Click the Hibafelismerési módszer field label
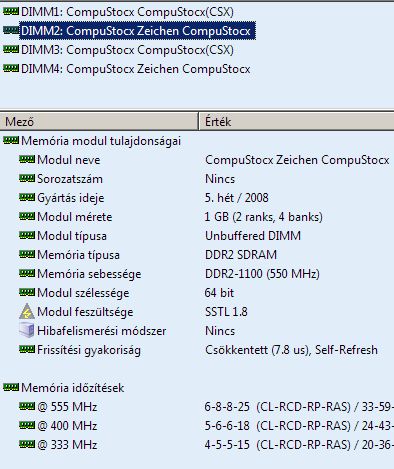 click(x=102, y=331)
